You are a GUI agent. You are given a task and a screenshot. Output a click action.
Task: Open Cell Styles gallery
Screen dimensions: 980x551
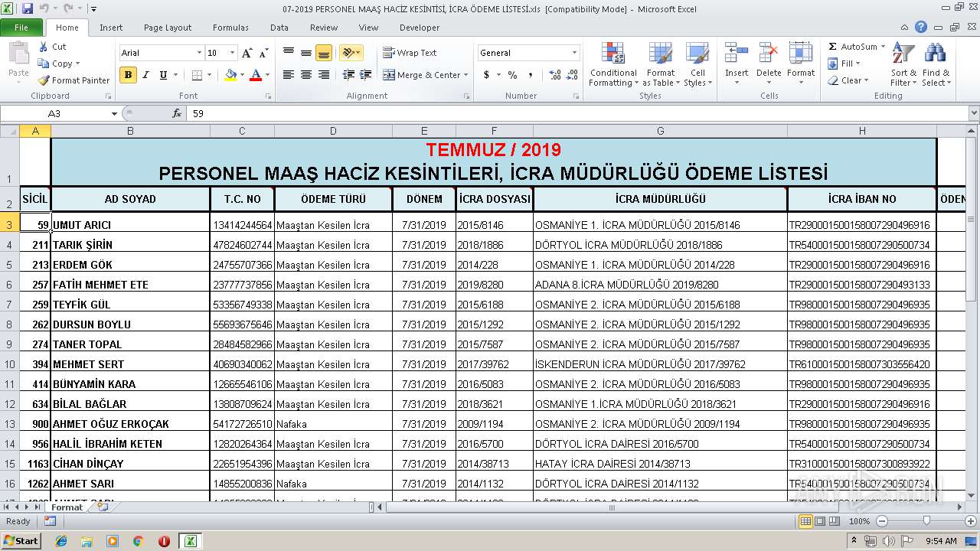click(697, 64)
